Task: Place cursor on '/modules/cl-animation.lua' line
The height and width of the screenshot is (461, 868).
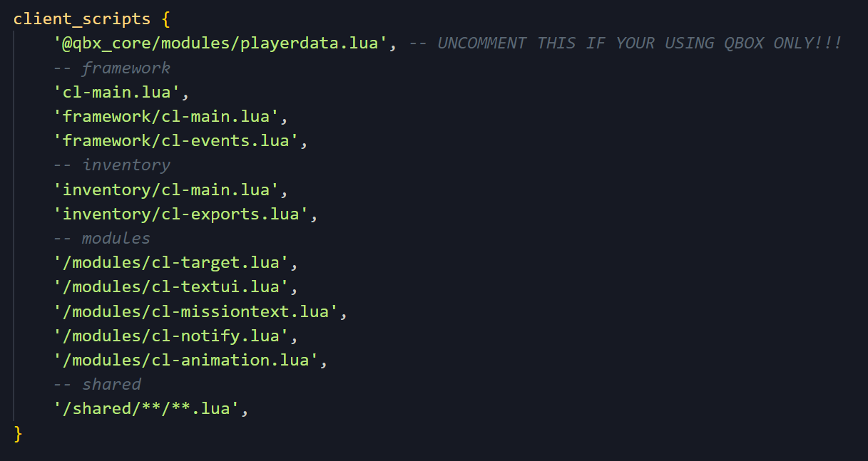Action: tap(184, 360)
